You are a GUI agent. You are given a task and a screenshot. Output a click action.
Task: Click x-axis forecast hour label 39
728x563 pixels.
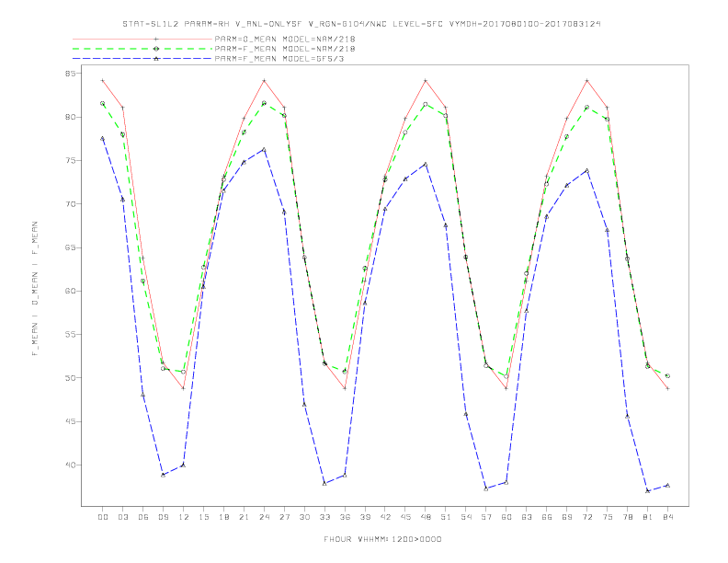point(365,517)
